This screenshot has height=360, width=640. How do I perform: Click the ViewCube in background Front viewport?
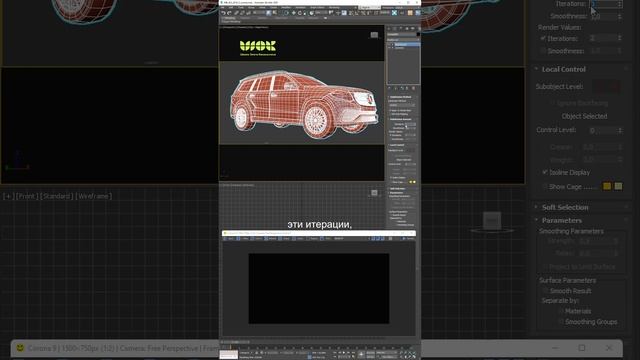point(492,221)
